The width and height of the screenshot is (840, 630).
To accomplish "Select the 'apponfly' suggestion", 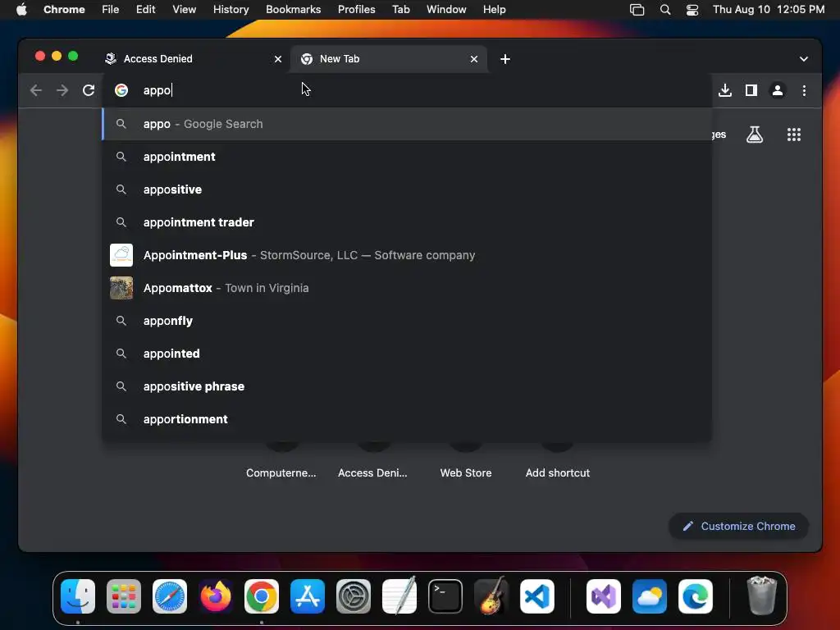I will point(407,321).
